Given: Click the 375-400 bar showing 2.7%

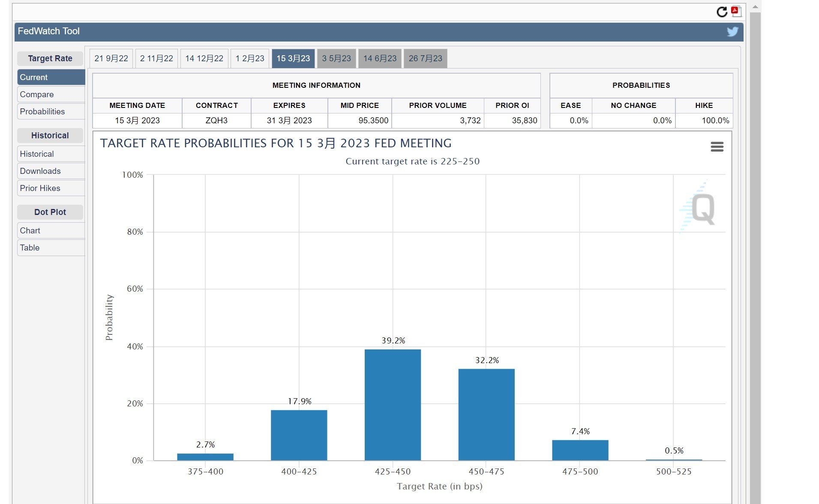Looking at the screenshot, I should [205, 457].
